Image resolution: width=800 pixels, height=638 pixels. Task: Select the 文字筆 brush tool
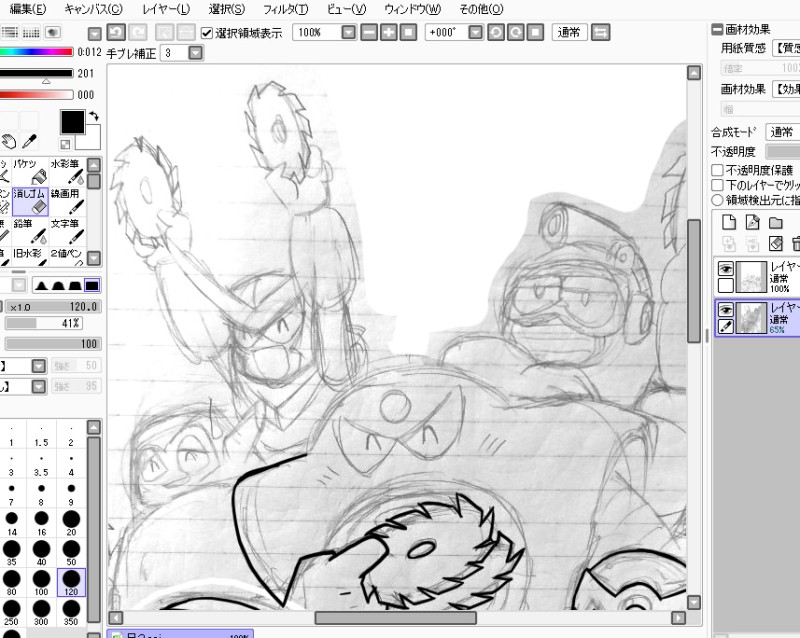pos(67,231)
